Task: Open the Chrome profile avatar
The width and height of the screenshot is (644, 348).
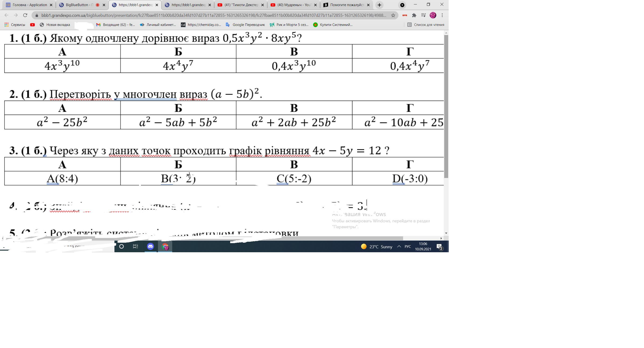Action: pyautogui.click(x=433, y=15)
